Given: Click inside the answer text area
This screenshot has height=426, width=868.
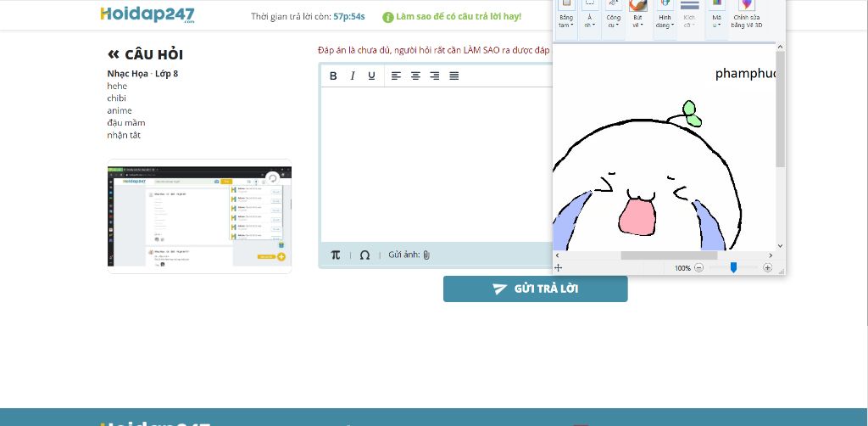Looking at the screenshot, I should point(437,165).
